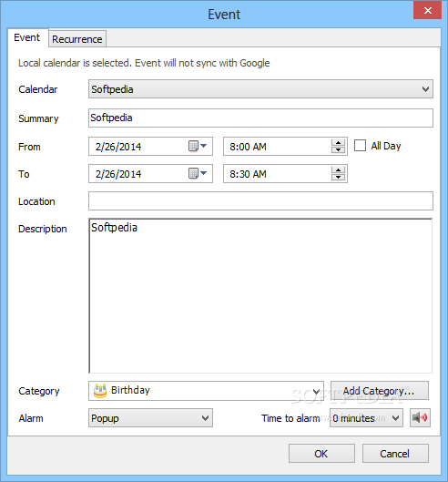This screenshot has width=448, height=482.
Task: Enable the All Day checkbox
Action: coord(360,146)
